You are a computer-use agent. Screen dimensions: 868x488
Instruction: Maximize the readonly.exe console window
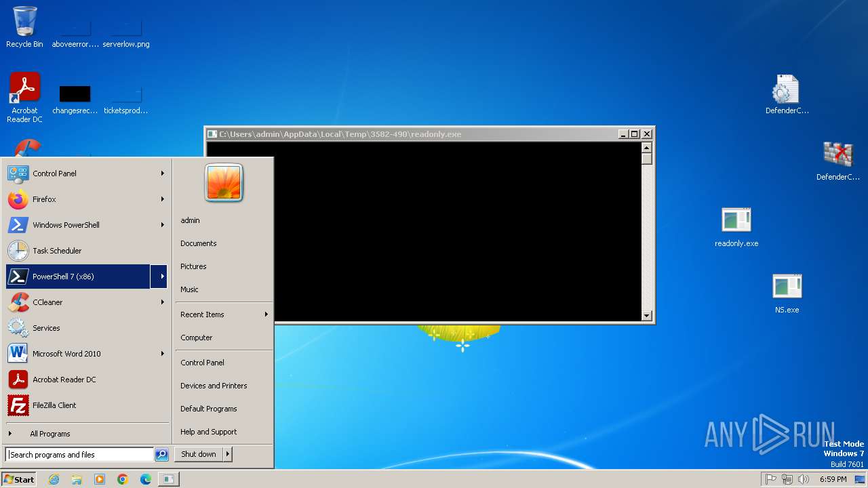(x=634, y=134)
